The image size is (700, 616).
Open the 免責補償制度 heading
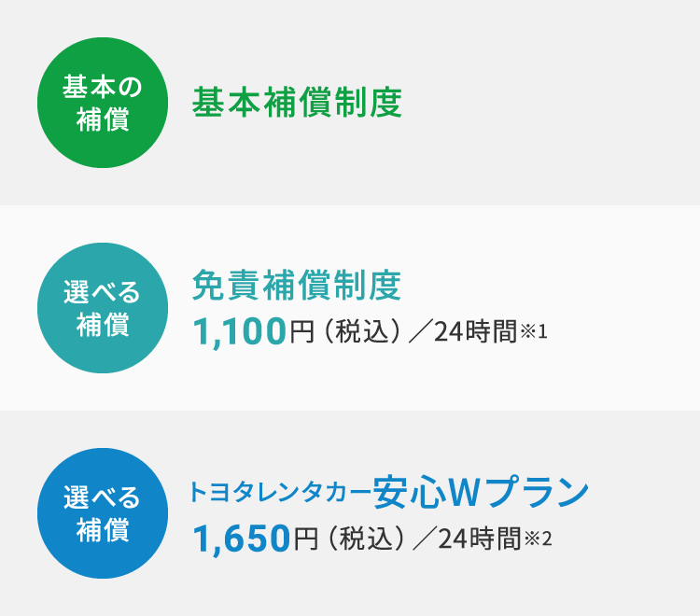[x=297, y=286]
